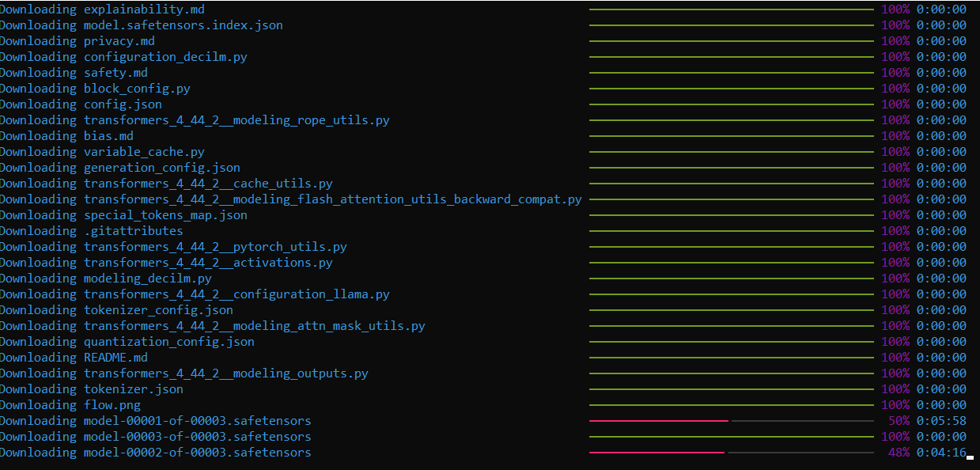Viewport: 980px width, 470px height.
Task: Click the flash_attention_utils_backward_compat.py filename
Action: [x=333, y=199]
